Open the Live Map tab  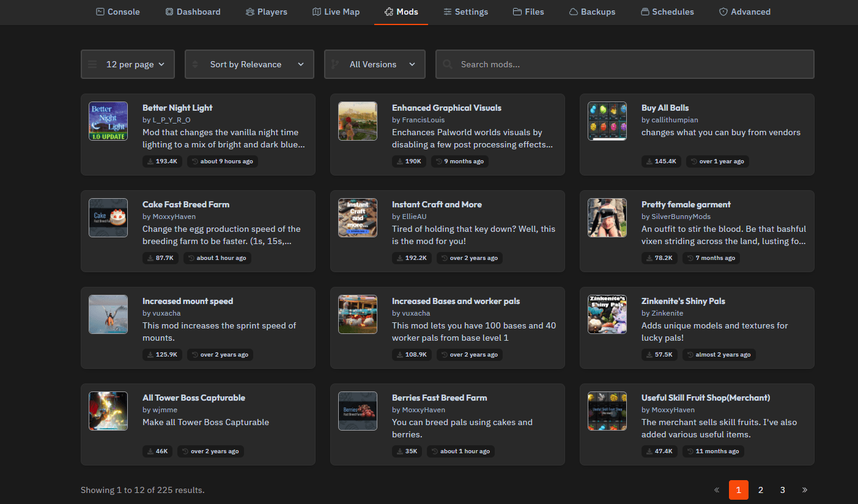click(x=336, y=12)
